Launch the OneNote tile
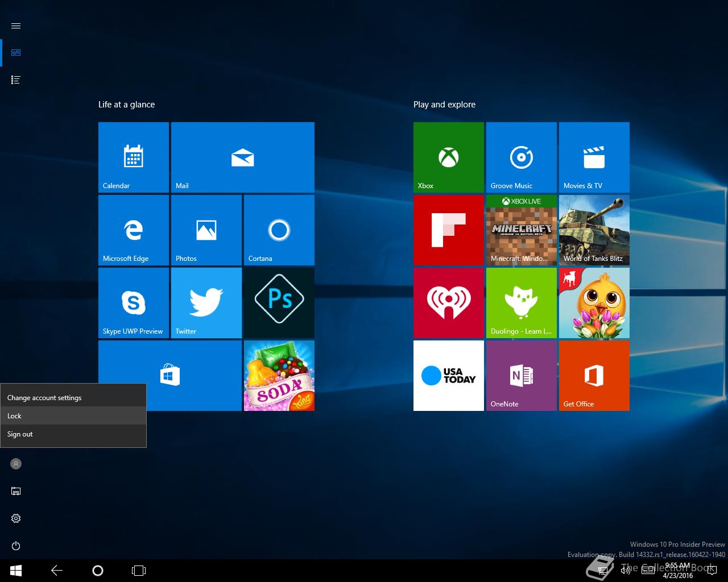 (x=522, y=376)
